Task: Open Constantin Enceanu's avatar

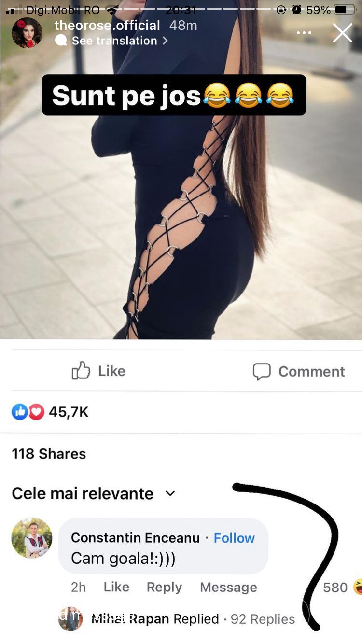Action: (32, 538)
